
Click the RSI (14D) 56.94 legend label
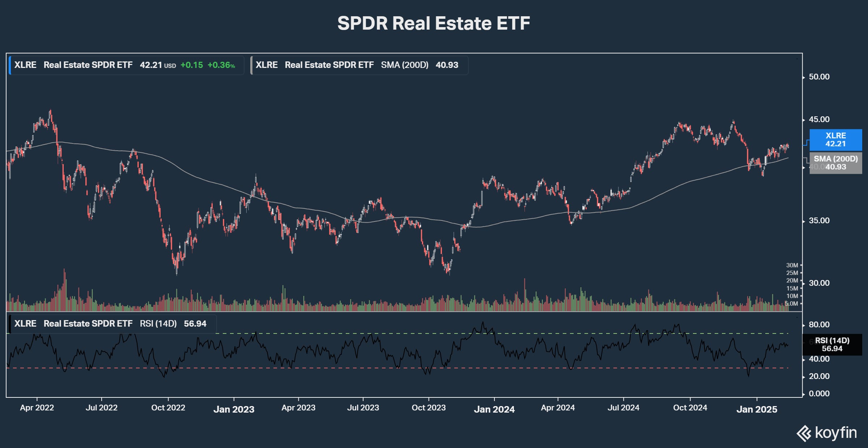(x=113, y=323)
